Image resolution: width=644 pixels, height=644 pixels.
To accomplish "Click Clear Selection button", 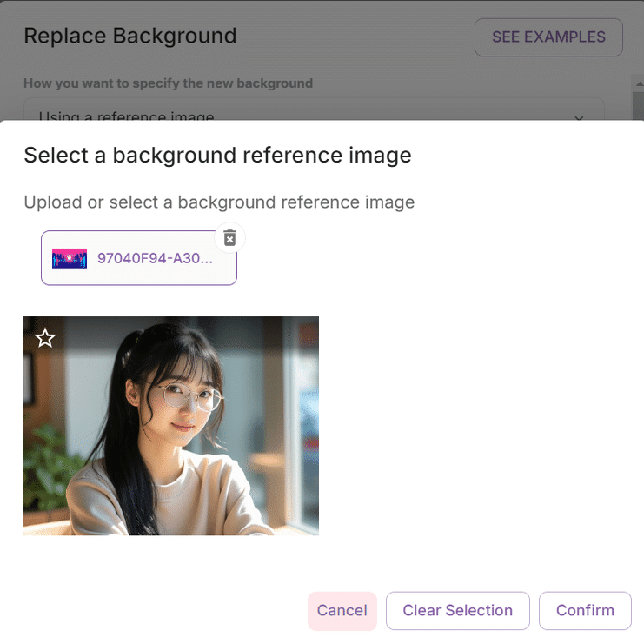I will coord(457,611).
